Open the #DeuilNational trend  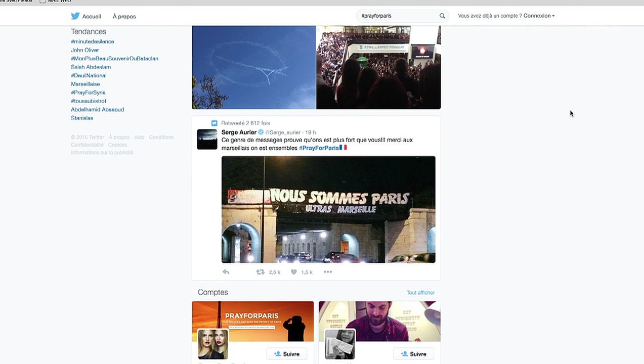89,76
